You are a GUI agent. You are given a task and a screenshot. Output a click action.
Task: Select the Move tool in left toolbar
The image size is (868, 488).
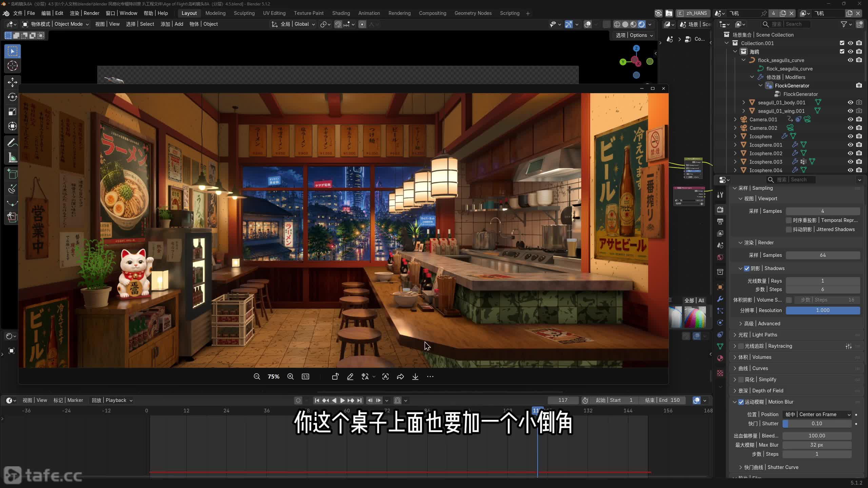[x=13, y=82]
